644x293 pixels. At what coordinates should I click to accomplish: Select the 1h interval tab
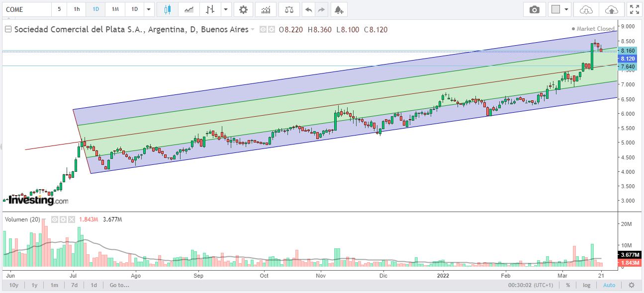click(77, 9)
